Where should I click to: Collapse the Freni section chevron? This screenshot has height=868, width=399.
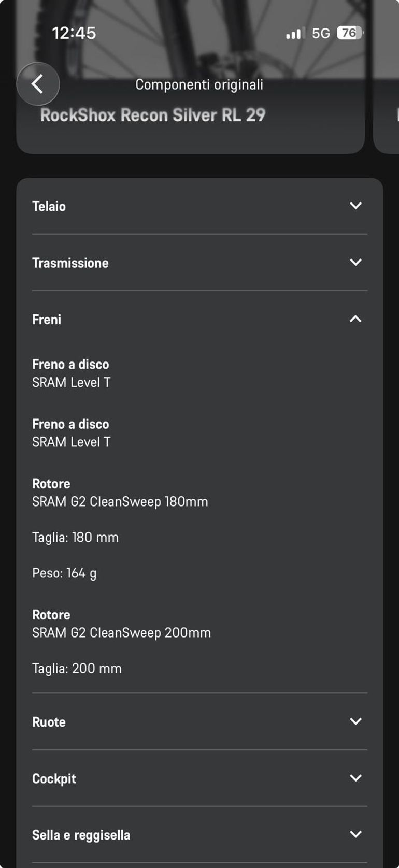(355, 319)
